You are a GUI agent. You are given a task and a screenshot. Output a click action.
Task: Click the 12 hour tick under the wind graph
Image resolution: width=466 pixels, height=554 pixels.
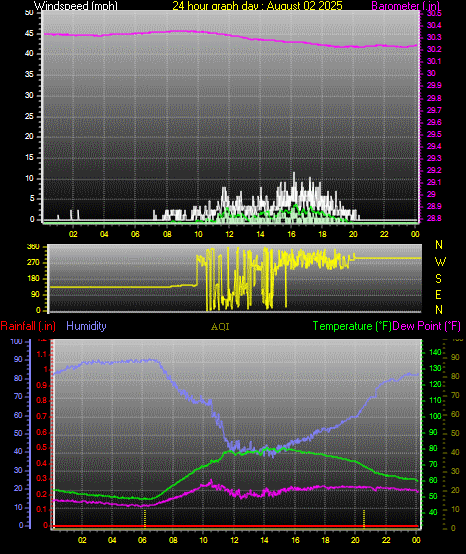point(229,234)
